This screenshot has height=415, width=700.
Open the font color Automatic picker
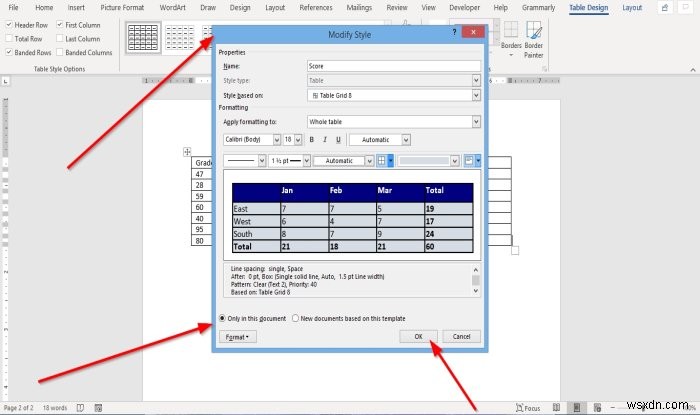pyautogui.click(x=379, y=140)
